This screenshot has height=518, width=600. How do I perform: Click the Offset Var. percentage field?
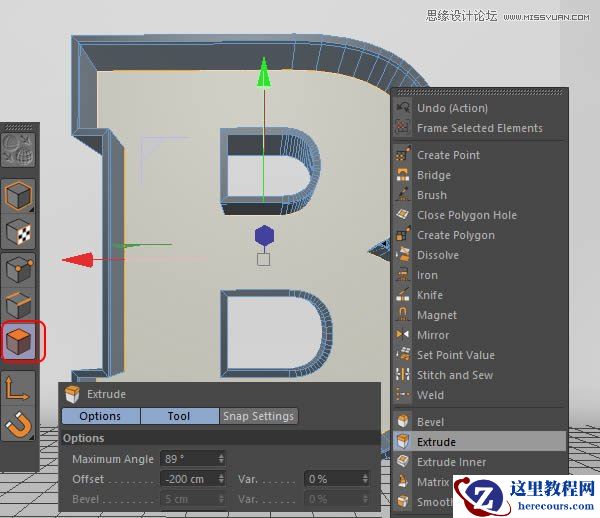337,479
